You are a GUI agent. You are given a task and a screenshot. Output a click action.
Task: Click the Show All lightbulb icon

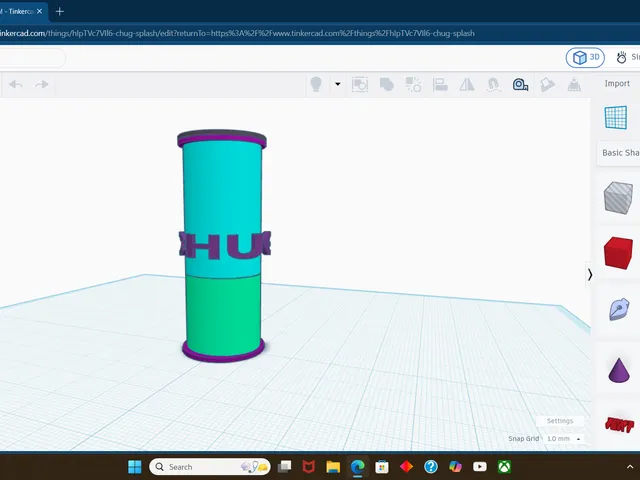click(x=316, y=84)
